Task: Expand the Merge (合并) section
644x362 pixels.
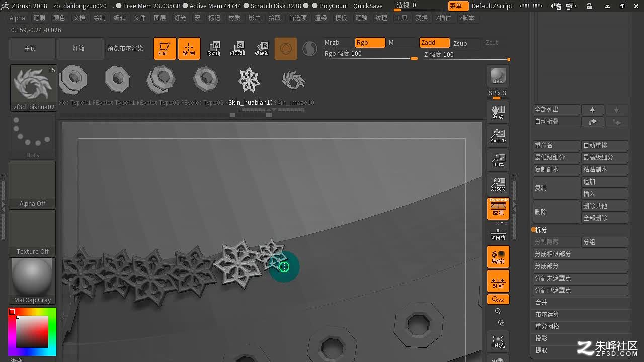Action: pyautogui.click(x=541, y=302)
